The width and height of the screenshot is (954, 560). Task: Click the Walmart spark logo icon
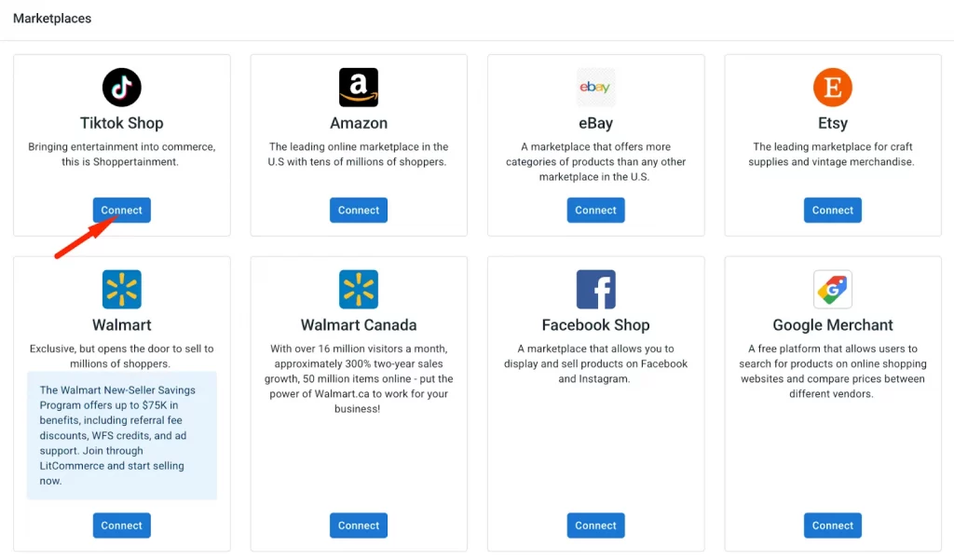[121, 289]
